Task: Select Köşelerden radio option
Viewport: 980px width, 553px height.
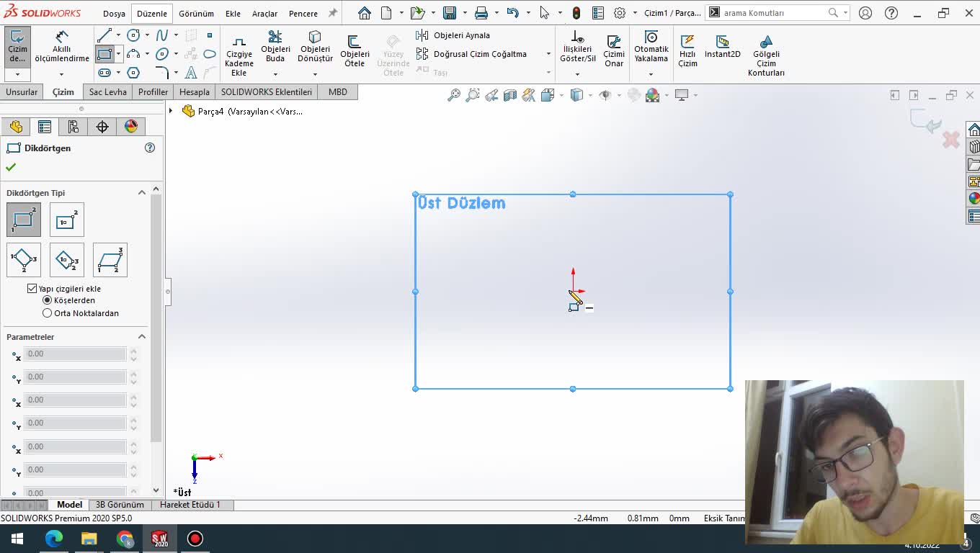Action: tap(48, 300)
